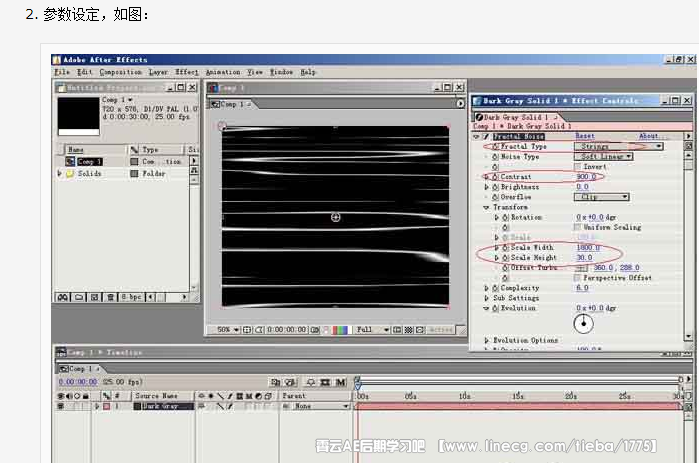Click the Source Name column header

click(156, 396)
